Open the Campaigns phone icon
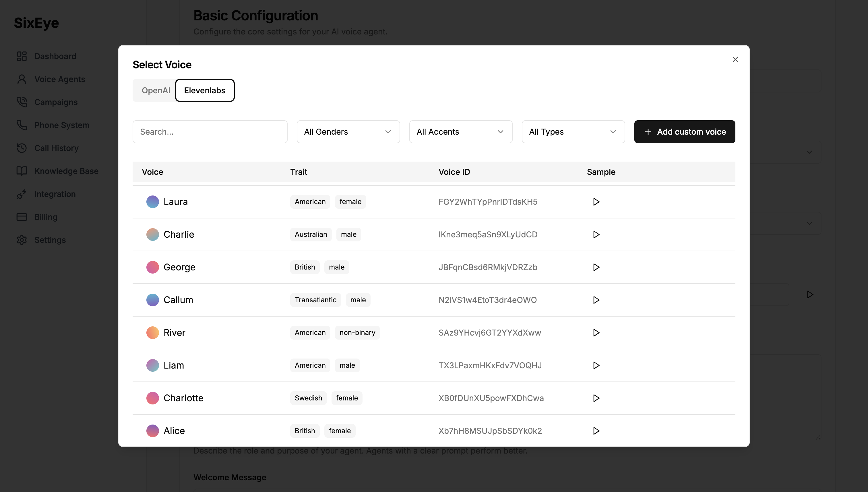 click(x=22, y=102)
